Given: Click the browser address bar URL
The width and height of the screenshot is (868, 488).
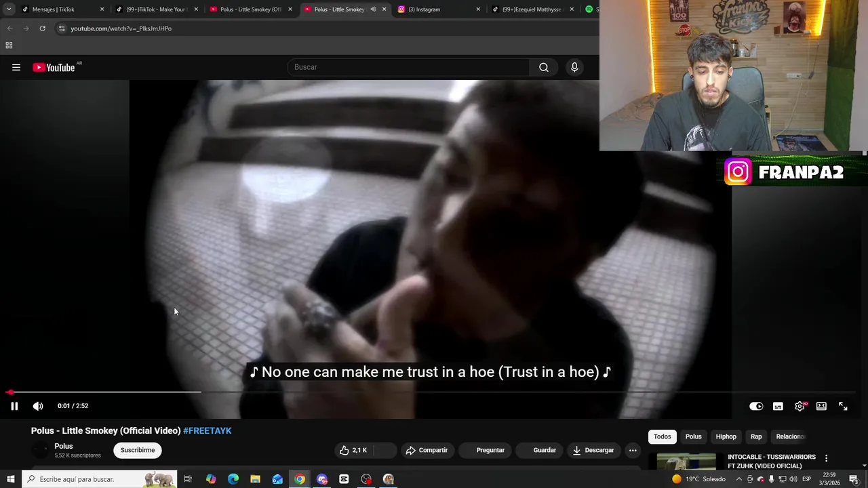Looking at the screenshot, I should click(121, 28).
